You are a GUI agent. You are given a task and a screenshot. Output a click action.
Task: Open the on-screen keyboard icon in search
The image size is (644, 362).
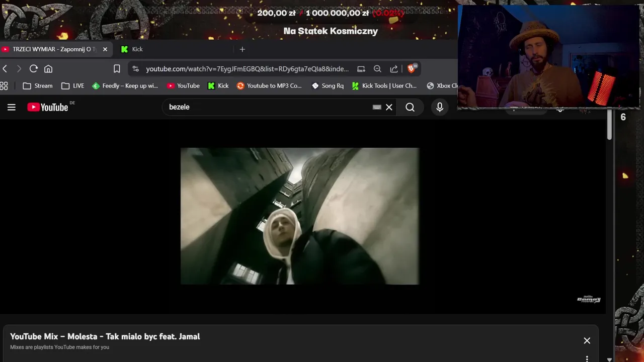(377, 107)
